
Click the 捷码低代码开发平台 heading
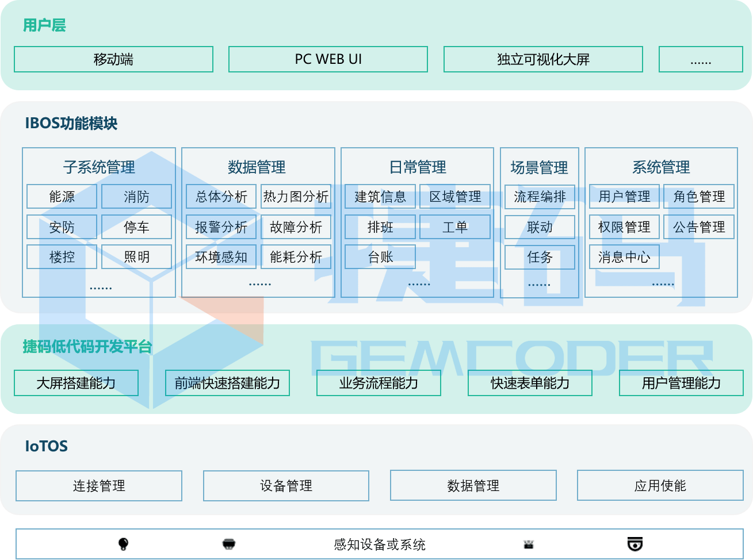tap(87, 347)
